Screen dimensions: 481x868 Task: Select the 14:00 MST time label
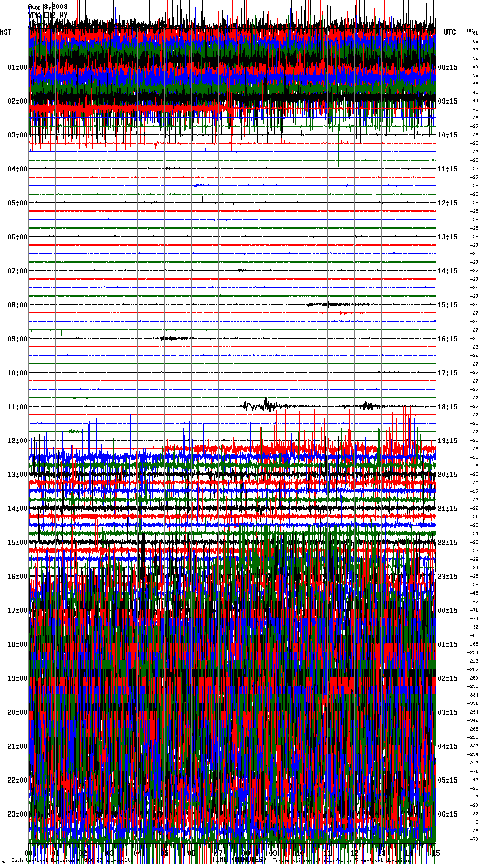[x=18, y=509]
